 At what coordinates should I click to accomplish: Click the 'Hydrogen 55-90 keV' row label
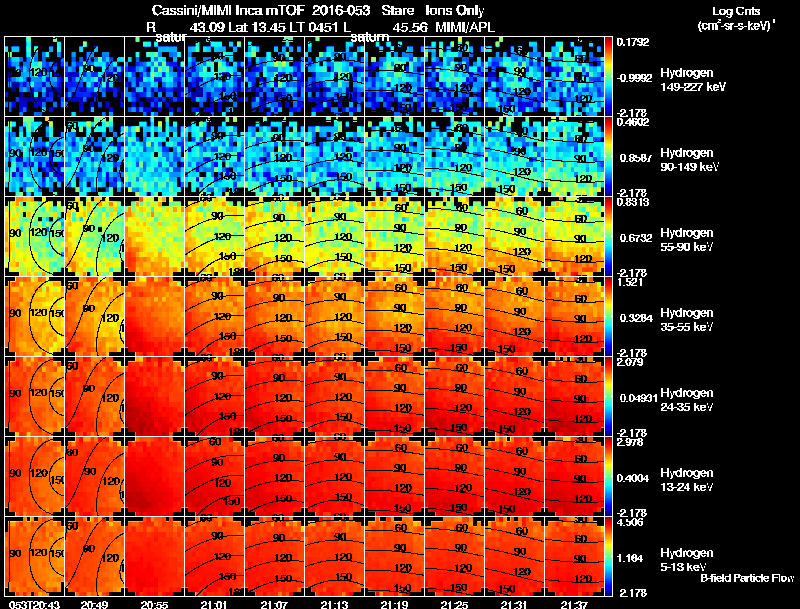[687, 239]
